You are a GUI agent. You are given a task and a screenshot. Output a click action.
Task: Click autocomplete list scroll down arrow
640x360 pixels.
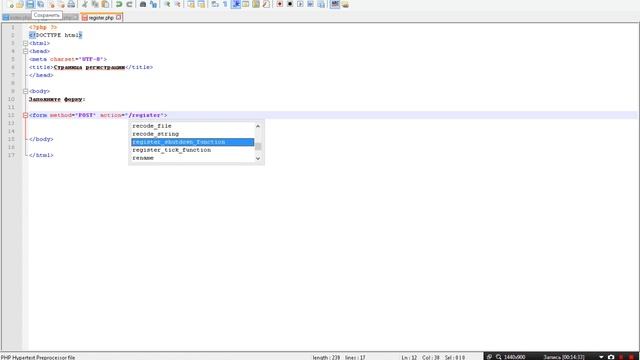click(258, 158)
